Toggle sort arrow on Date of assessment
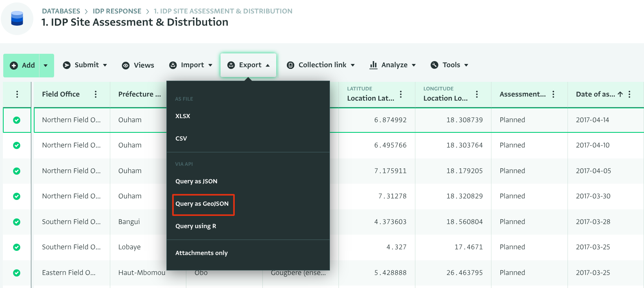The image size is (644, 288). click(620, 94)
